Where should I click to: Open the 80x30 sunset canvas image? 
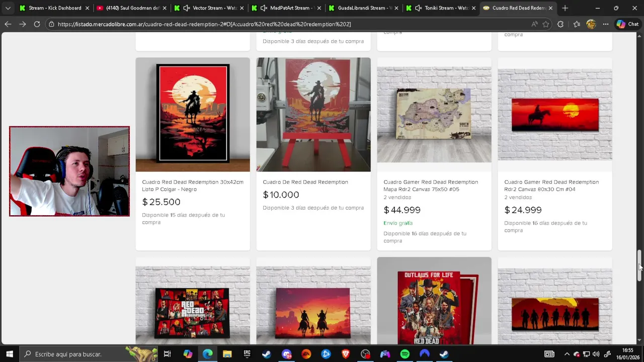[555, 115]
